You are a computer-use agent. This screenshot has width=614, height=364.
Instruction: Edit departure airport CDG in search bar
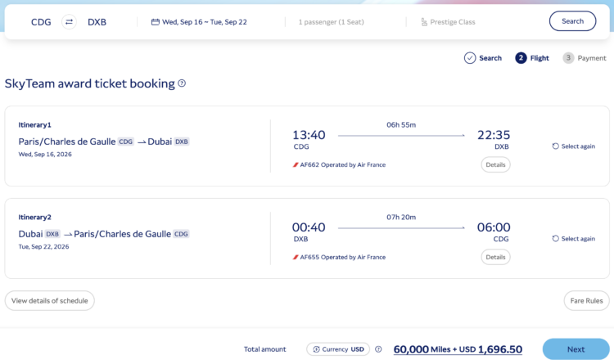tap(41, 22)
